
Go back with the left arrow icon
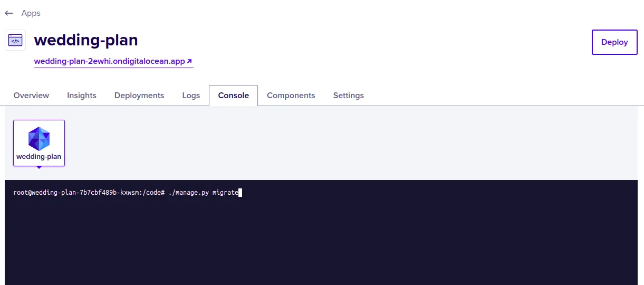pos(8,13)
